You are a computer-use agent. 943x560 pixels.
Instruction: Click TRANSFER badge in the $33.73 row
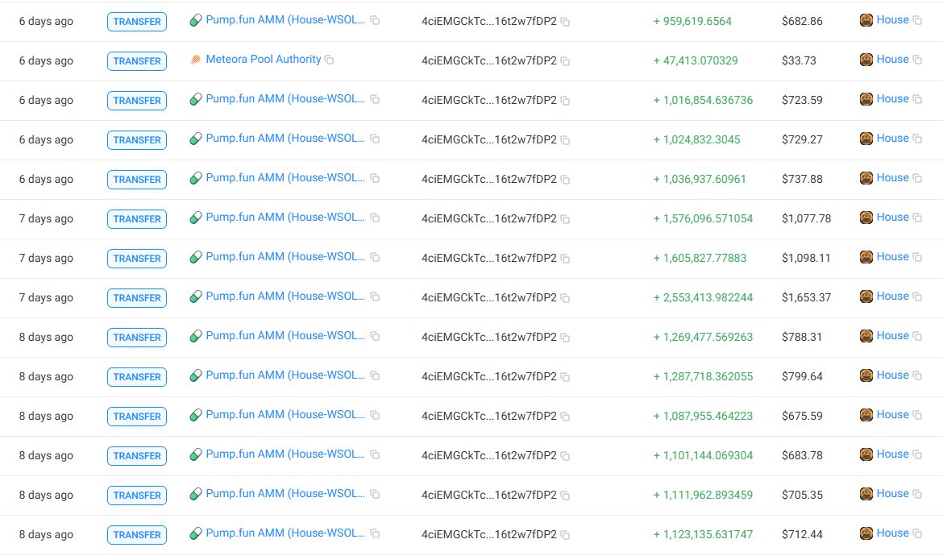(x=137, y=60)
